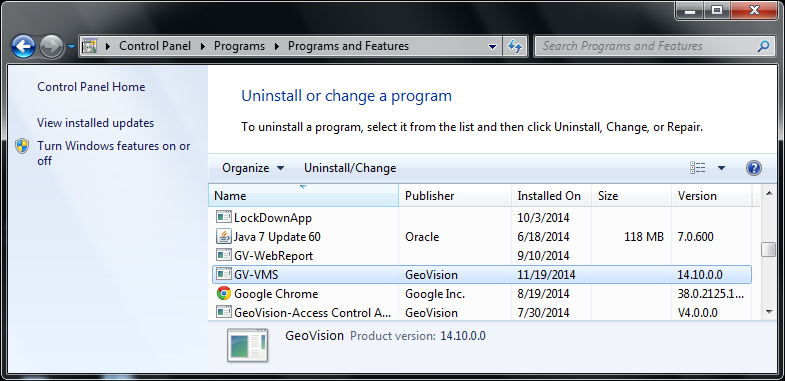
Task: Select Java 7 Update 60 entry
Action: click(481, 237)
